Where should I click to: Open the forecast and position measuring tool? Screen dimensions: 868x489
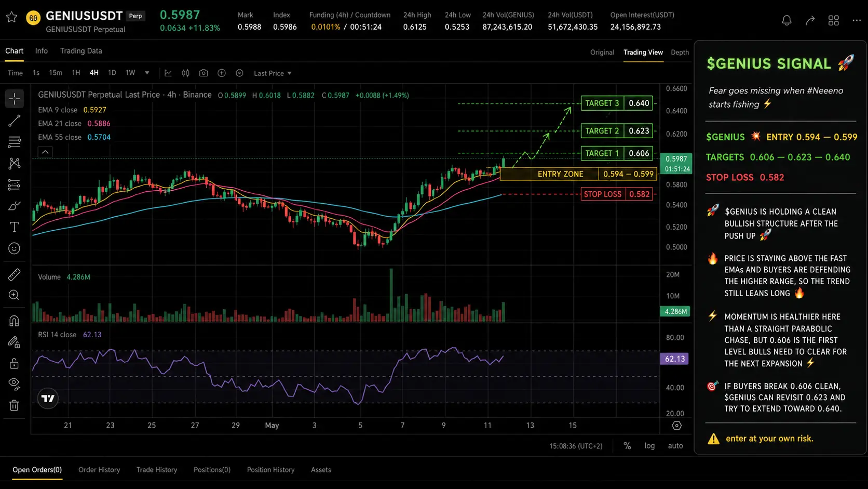(15, 184)
